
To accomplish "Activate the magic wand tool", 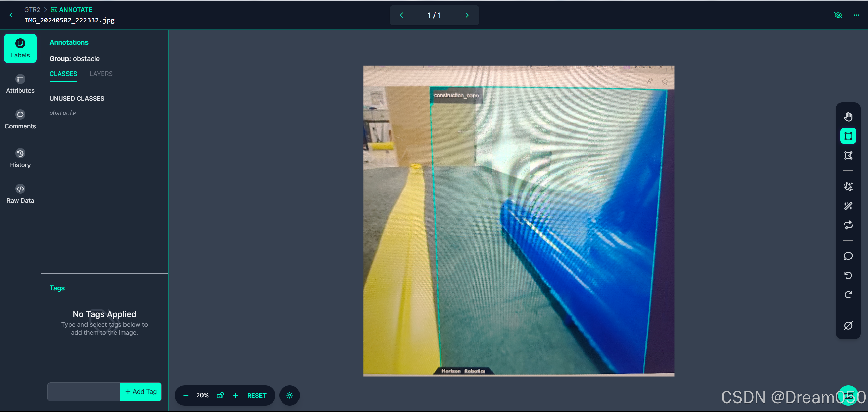I will 848,206.
